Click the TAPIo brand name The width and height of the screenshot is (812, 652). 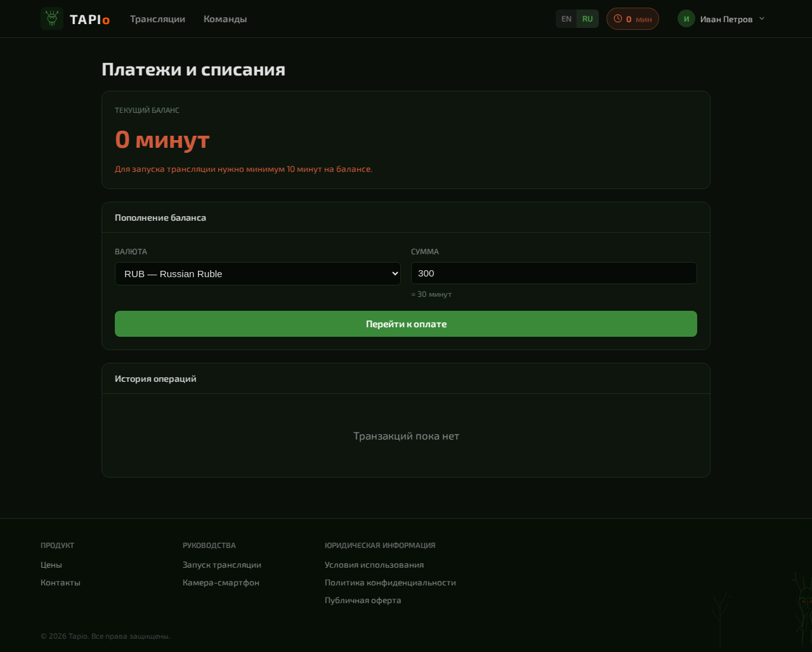coord(89,19)
